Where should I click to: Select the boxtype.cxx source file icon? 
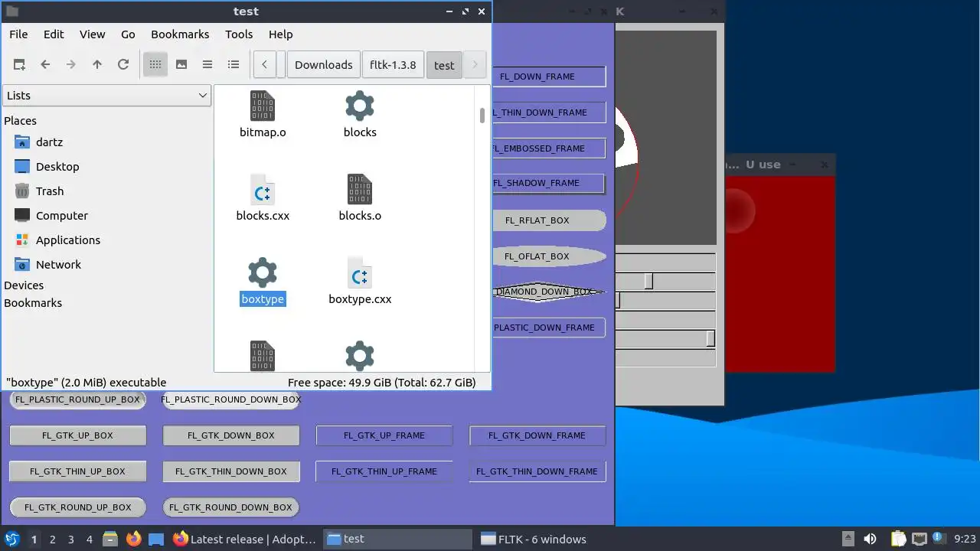(360, 272)
